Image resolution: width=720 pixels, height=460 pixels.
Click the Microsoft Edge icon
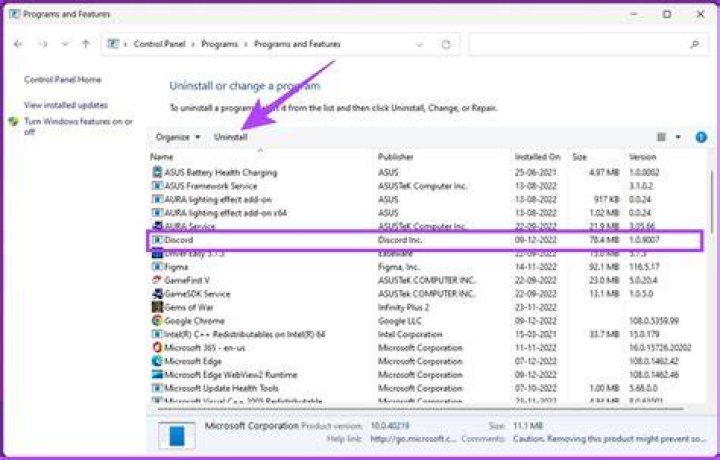click(157, 361)
